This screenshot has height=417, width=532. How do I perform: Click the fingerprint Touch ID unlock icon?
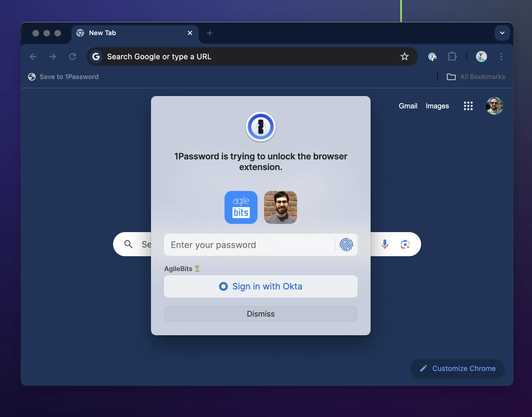[346, 245]
